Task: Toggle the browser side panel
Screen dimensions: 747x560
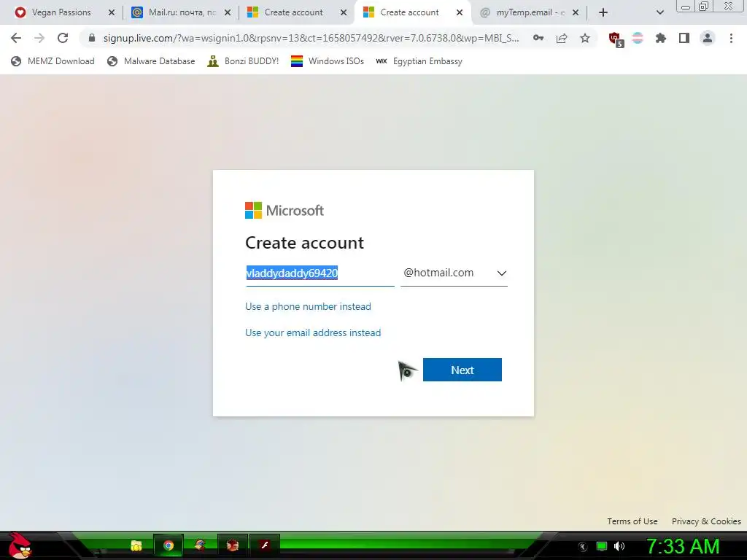Action: click(684, 38)
